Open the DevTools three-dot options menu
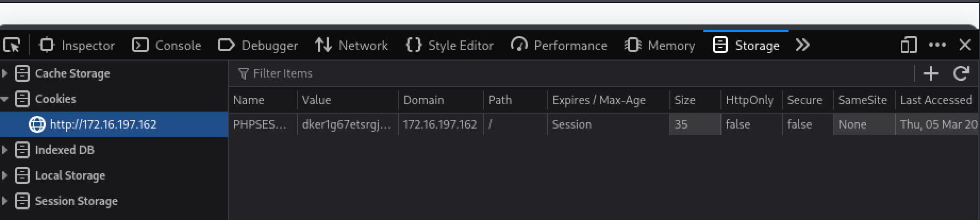Screen dimensions: 980x220 point(937,46)
